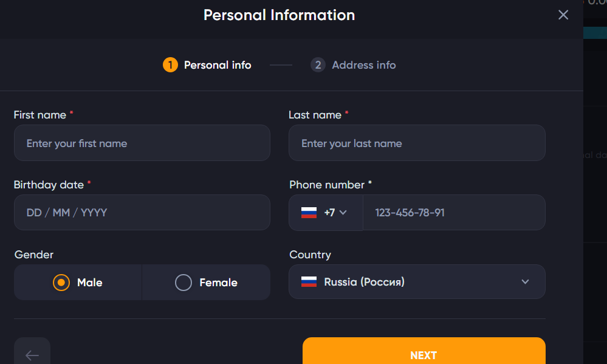The width and height of the screenshot is (607, 364).
Task: Select the Personal info step
Action: [x=218, y=65]
